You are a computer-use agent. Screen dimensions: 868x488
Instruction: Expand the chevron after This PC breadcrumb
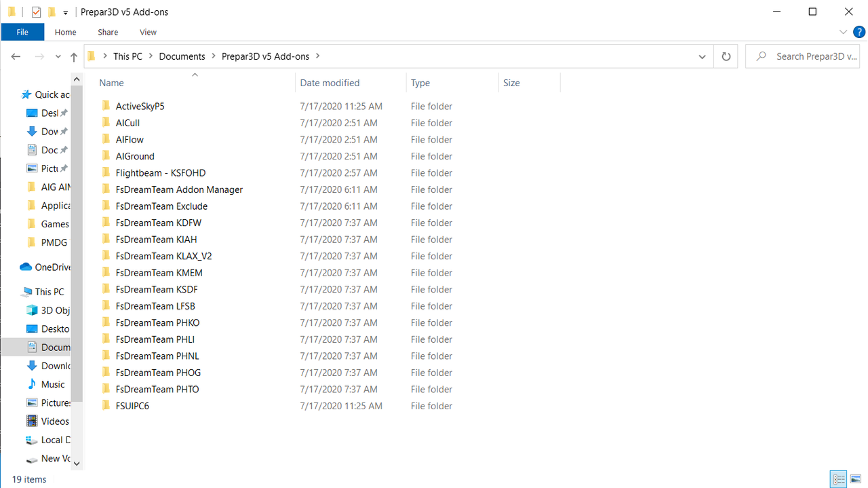tap(151, 56)
